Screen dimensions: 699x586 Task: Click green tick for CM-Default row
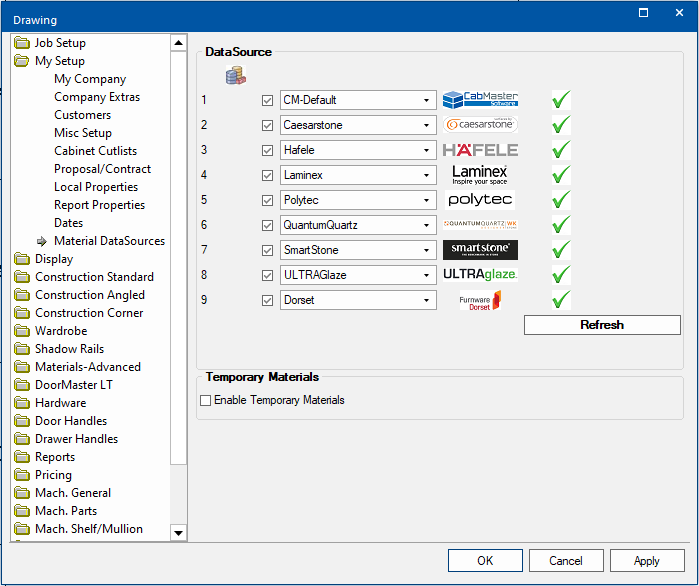coord(561,100)
